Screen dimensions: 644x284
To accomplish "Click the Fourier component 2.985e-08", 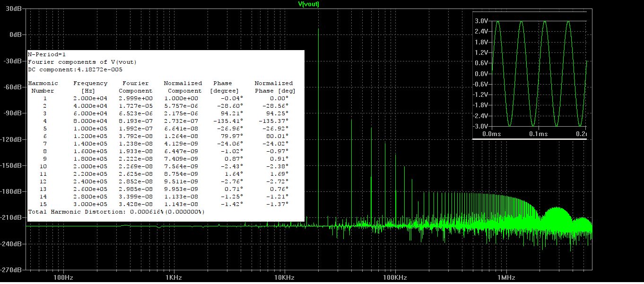I will [x=136, y=189].
